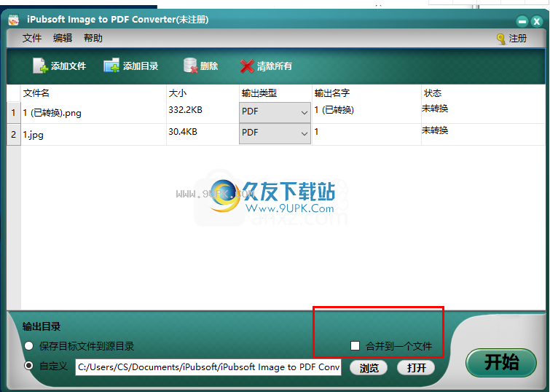Click the Open (打开) folder button
The width and height of the screenshot is (550, 392).
click(416, 367)
